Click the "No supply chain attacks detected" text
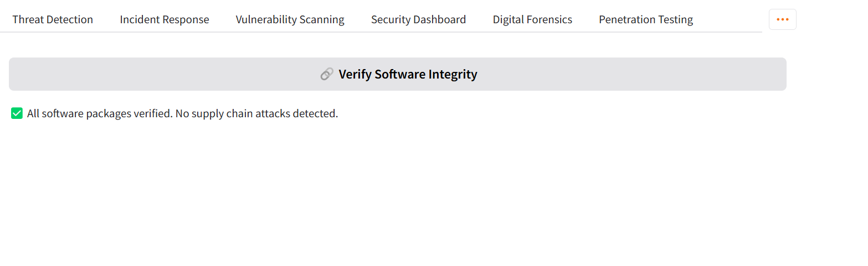This screenshot has width=868, height=266. click(x=256, y=114)
